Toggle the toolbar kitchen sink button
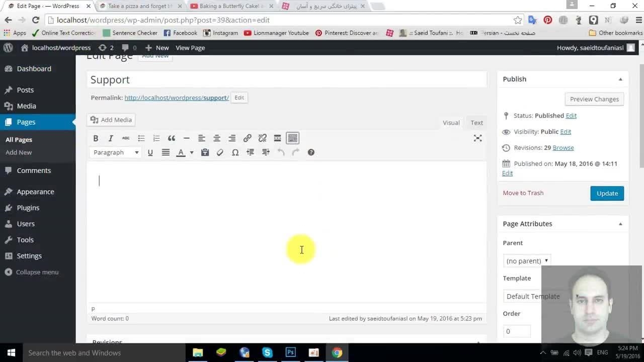This screenshot has height=362, width=644. [x=292, y=138]
